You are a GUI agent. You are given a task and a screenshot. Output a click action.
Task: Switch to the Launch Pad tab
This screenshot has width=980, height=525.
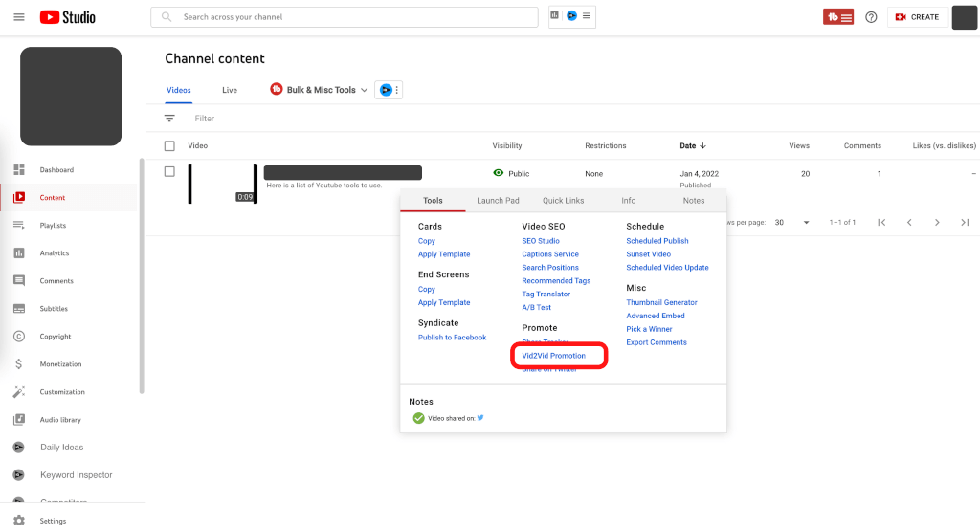(x=498, y=201)
